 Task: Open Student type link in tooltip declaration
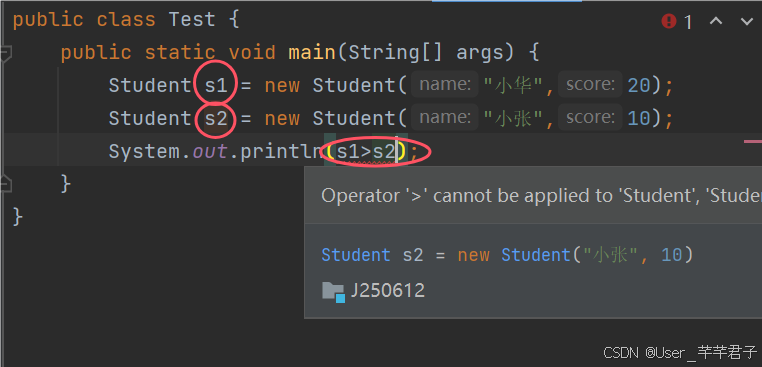click(x=356, y=255)
